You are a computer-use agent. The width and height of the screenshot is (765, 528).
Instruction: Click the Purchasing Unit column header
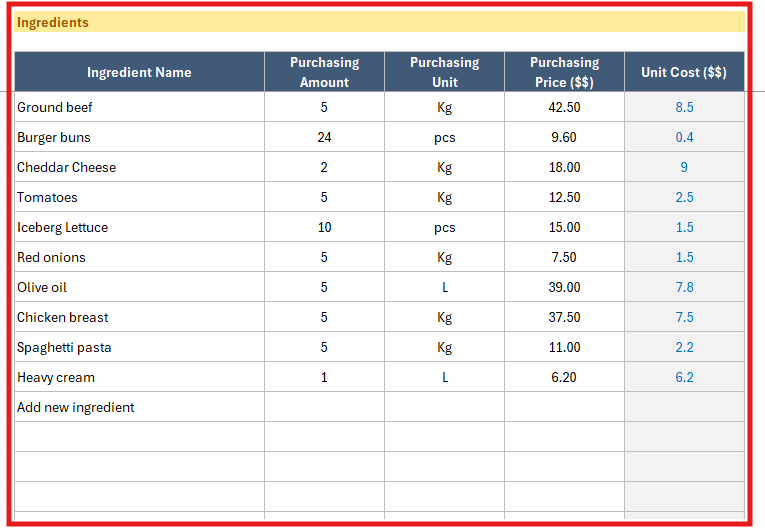coord(444,72)
